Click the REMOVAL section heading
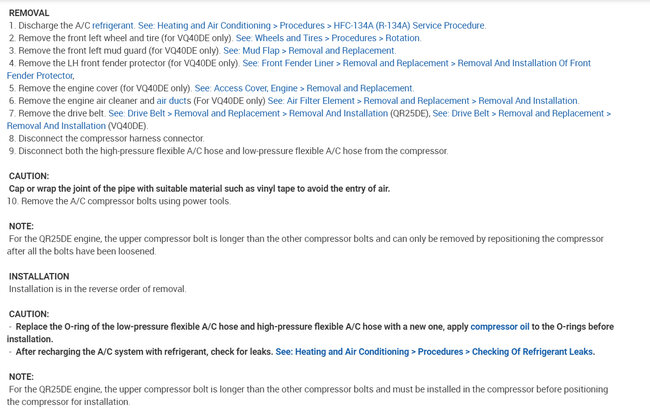 [x=28, y=12]
